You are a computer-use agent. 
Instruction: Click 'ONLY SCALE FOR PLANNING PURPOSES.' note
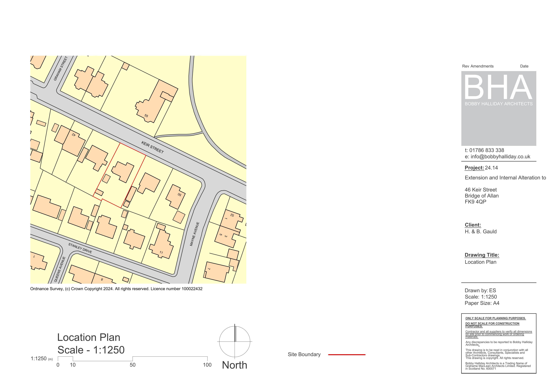(496, 318)
